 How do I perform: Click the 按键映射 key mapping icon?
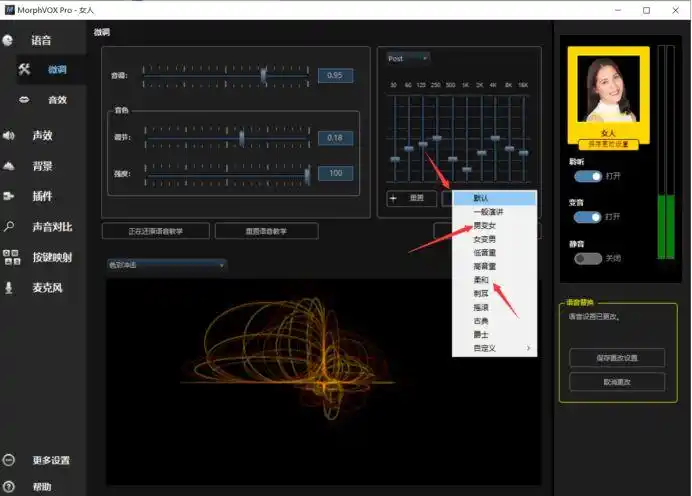(x=9, y=257)
